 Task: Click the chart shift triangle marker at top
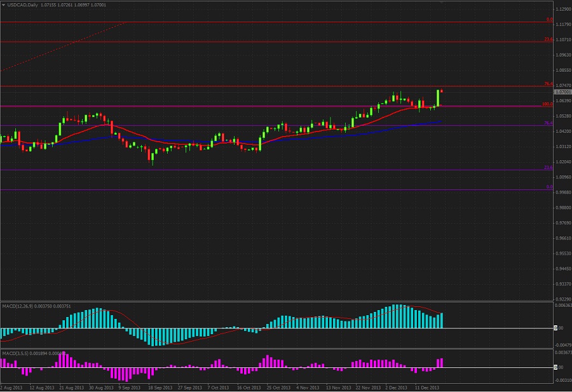coord(441,3)
